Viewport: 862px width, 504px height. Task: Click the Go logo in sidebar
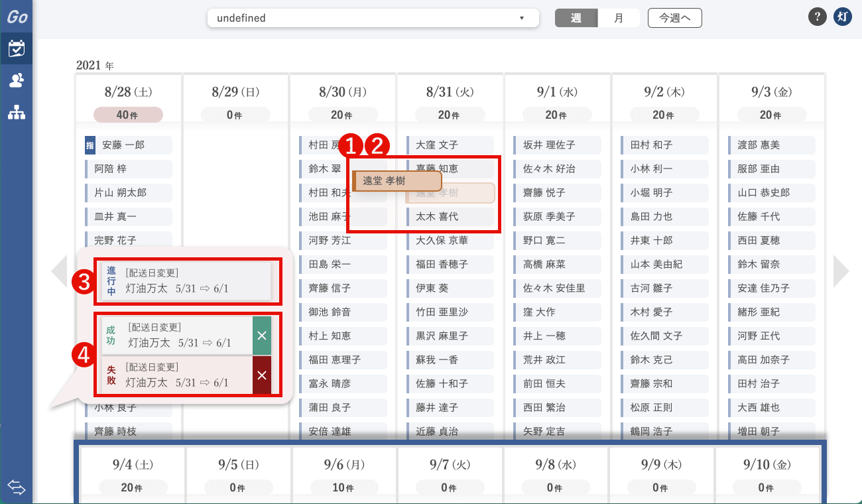(x=17, y=17)
